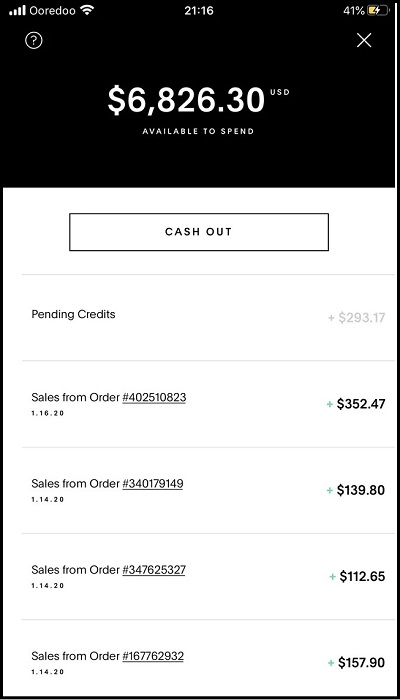
Task: Tap the green plus beside $352.47
Action: [x=330, y=404]
